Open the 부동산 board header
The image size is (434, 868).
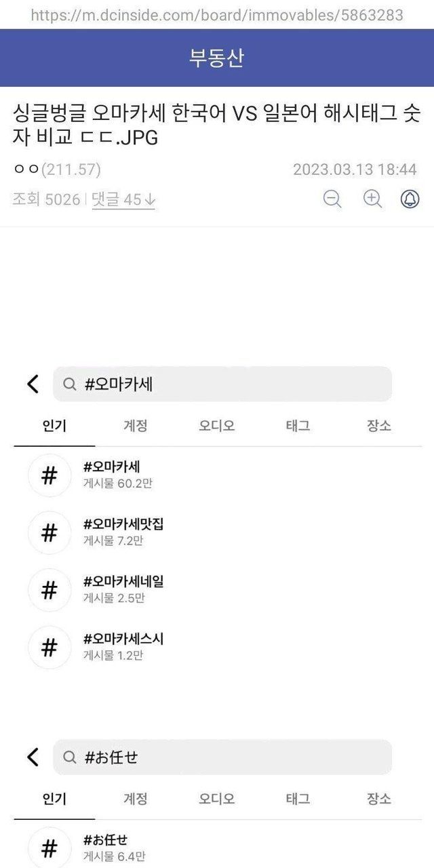point(217,58)
